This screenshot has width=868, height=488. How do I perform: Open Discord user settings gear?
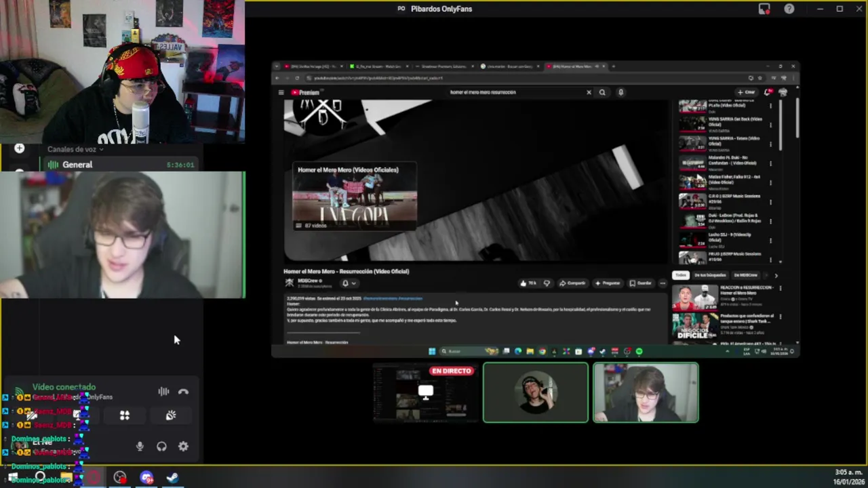tap(183, 446)
